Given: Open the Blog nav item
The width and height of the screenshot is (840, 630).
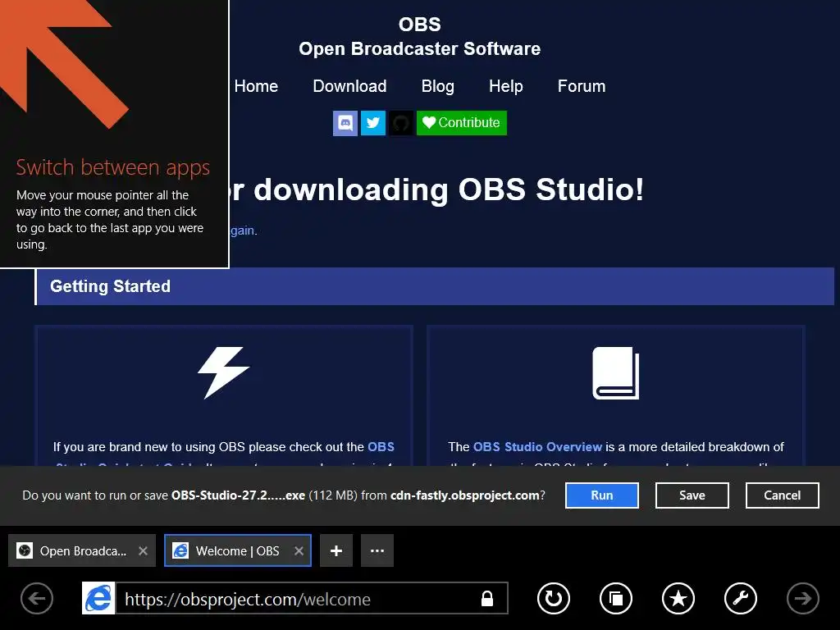Looking at the screenshot, I should 438,86.
